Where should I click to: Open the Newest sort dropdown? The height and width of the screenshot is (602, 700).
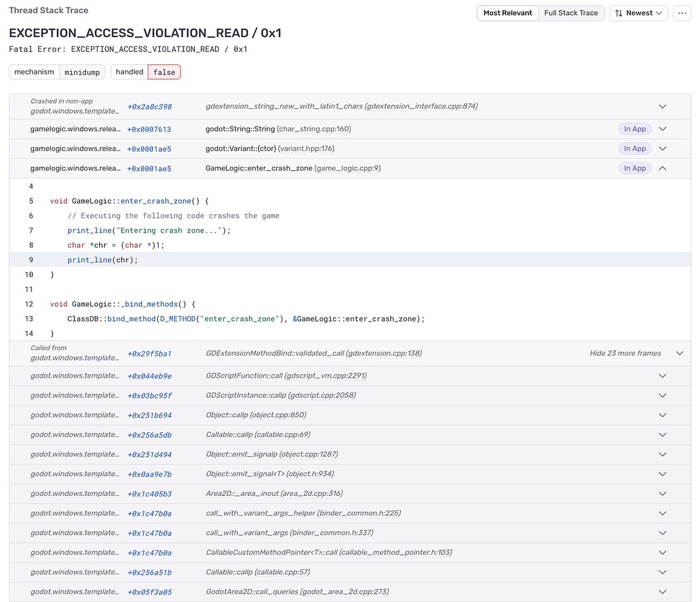click(x=638, y=12)
